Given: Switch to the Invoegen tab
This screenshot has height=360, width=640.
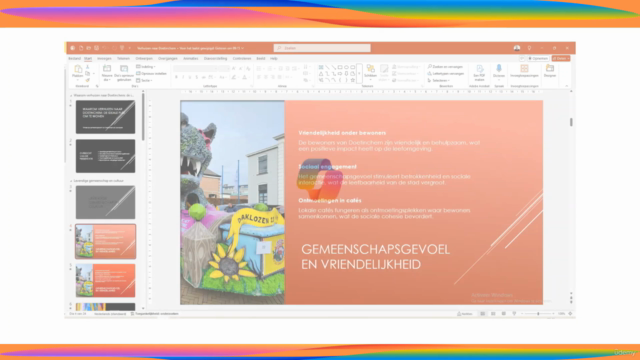Looking at the screenshot, I should 104,59.
